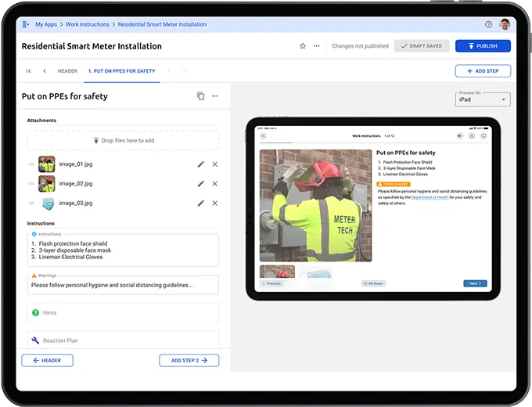
Task: Select image_02.jpg thumbnail
Action: pyautogui.click(x=47, y=184)
